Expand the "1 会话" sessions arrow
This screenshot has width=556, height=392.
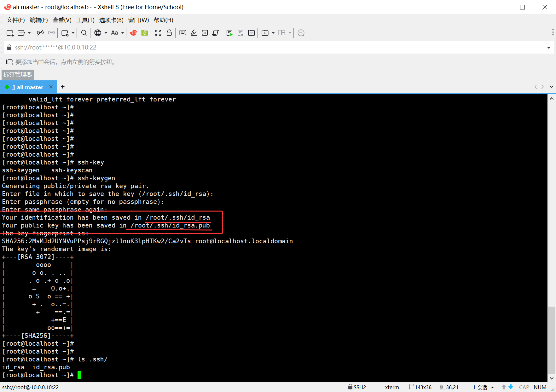point(492,387)
